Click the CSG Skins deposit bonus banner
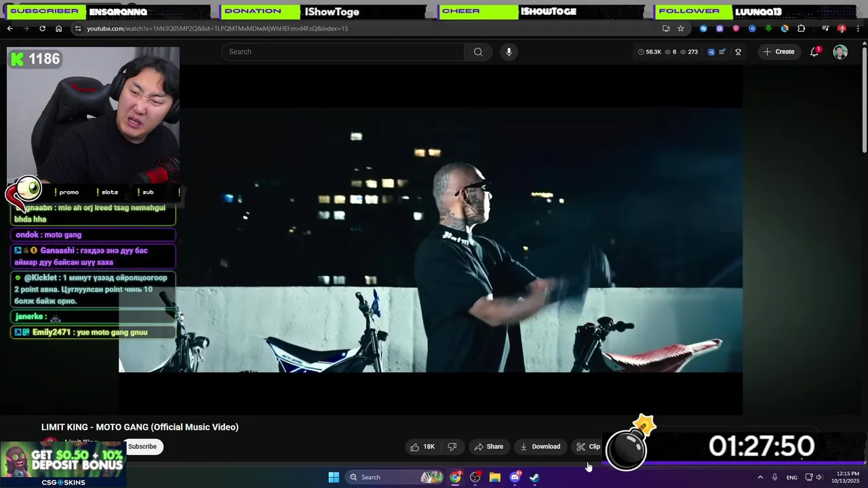The width and height of the screenshot is (868, 488). click(x=63, y=464)
